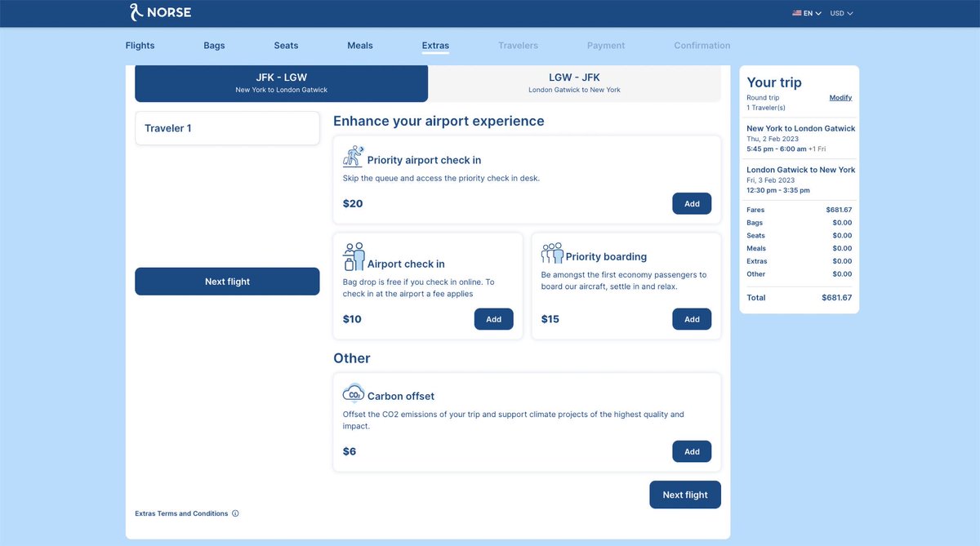Image resolution: width=980 pixels, height=546 pixels.
Task: Switch to the LGW - JFK flight tab
Action: (574, 83)
